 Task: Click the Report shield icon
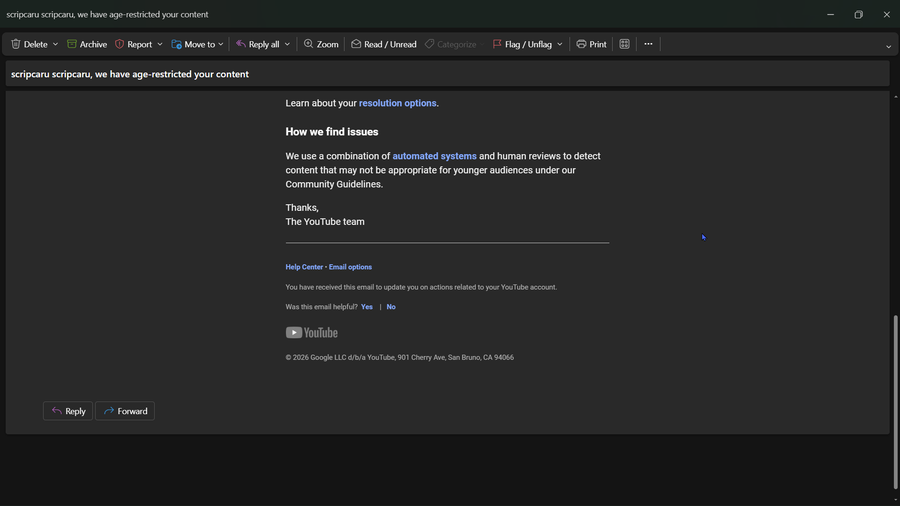[x=120, y=44]
